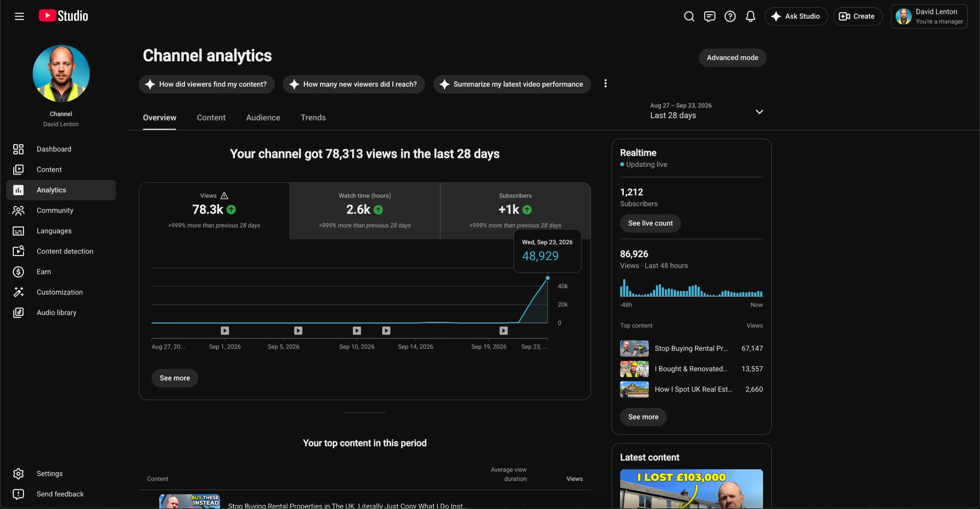Click the Create button
This screenshot has width=980, height=509.
[x=857, y=16]
